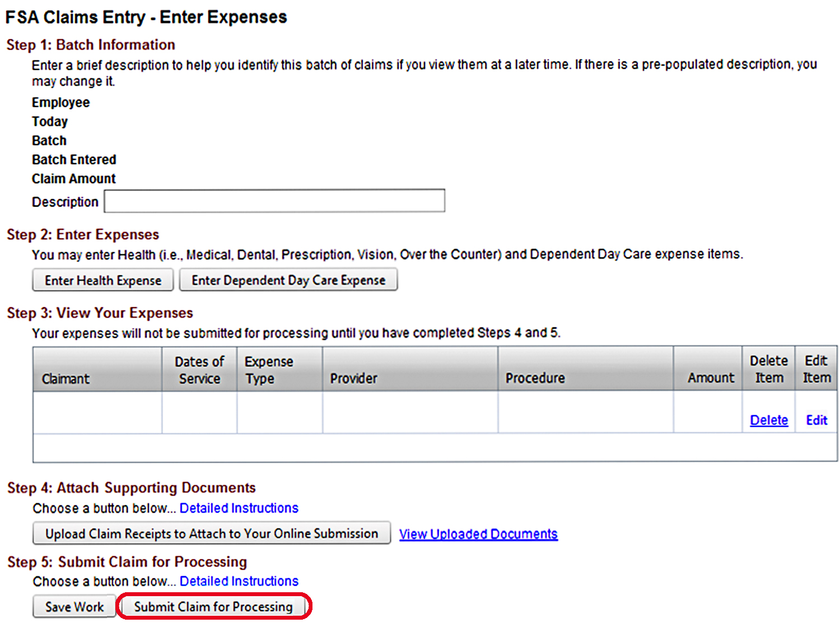Viewport: 840px width, 632px height.
Task: Click the Description input field
Action: pyautogui.click(x=274, y=201)
